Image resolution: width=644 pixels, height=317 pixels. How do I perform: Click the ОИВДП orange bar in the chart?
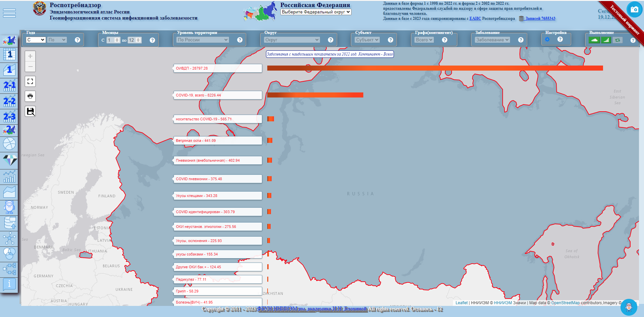[435, 68]
